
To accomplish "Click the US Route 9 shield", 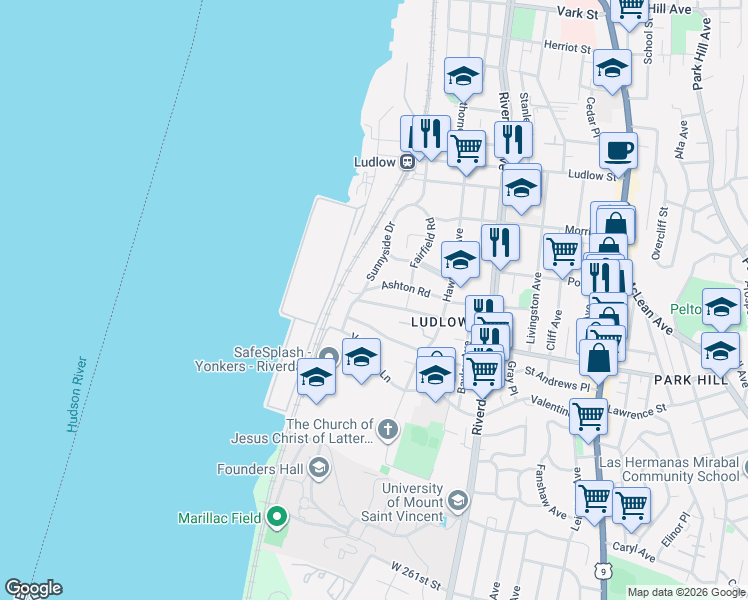I will (x=603, y=570).
